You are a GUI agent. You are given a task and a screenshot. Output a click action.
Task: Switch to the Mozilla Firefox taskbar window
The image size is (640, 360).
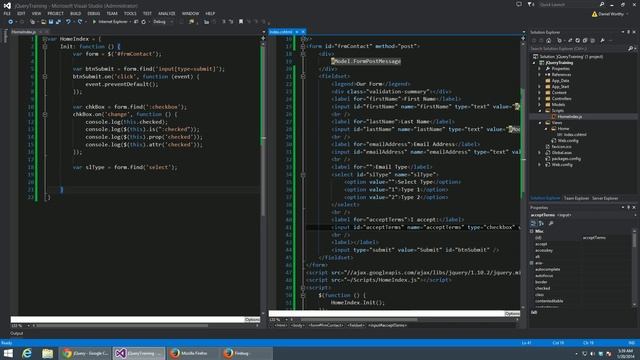(x=193, y=353)
